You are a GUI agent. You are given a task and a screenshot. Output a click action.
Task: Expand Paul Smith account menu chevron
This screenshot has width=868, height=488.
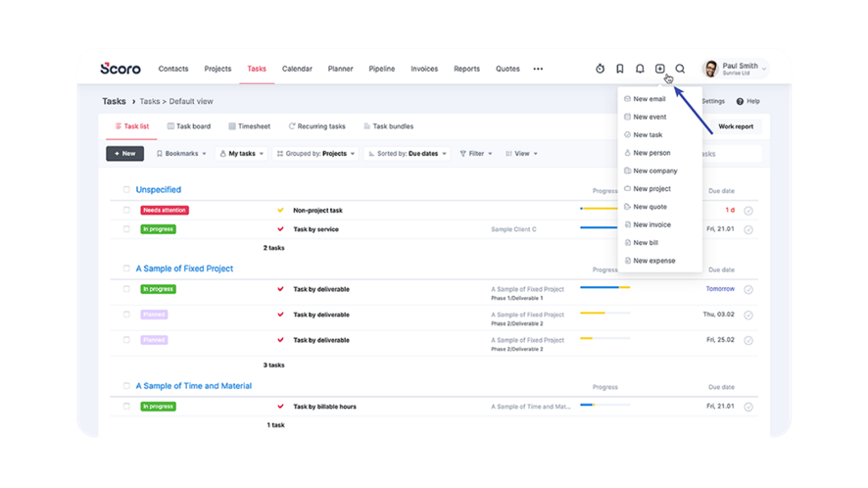coord(764,70)
